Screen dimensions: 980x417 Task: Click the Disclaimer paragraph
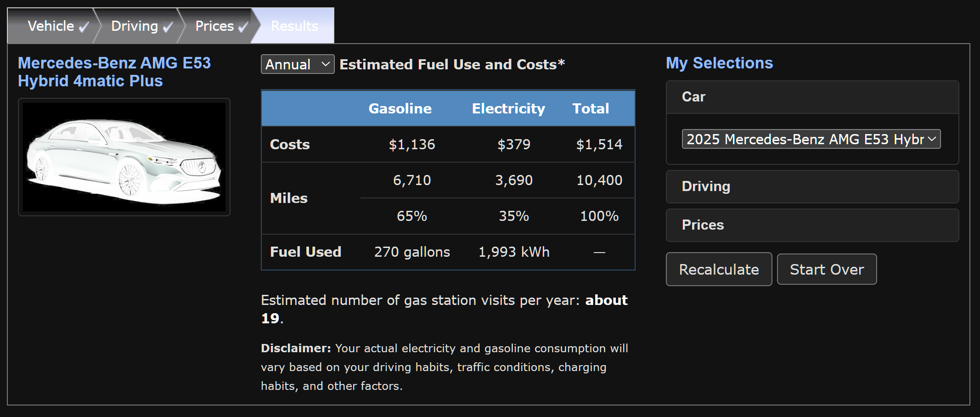tap(445, 367)
